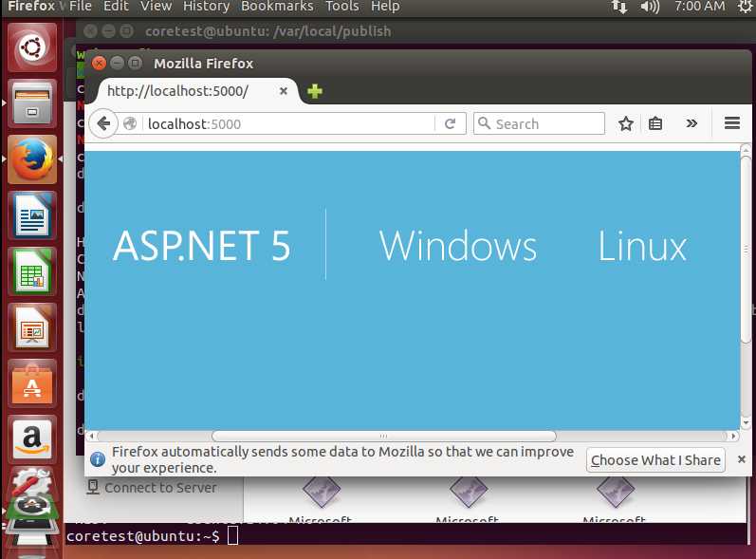Open the Tools menu
Viewport: 756px width, 559px height.
[x=341, y=7]
